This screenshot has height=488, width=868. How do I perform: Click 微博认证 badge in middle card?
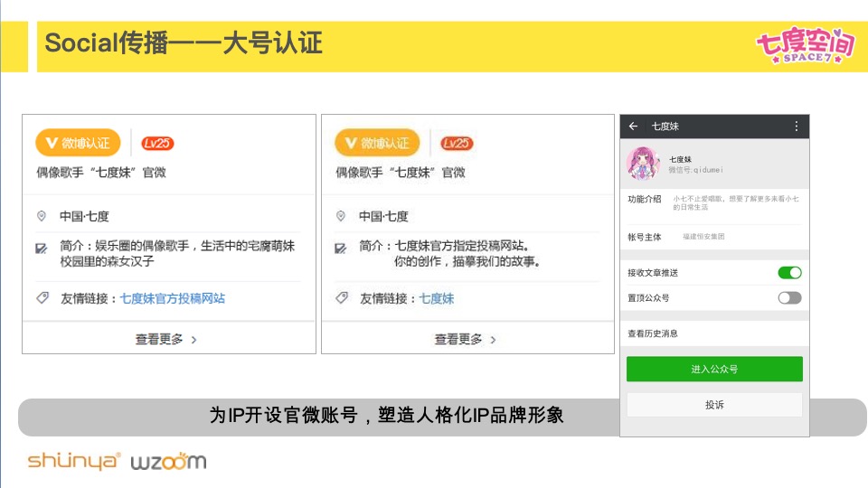[377, 144]
